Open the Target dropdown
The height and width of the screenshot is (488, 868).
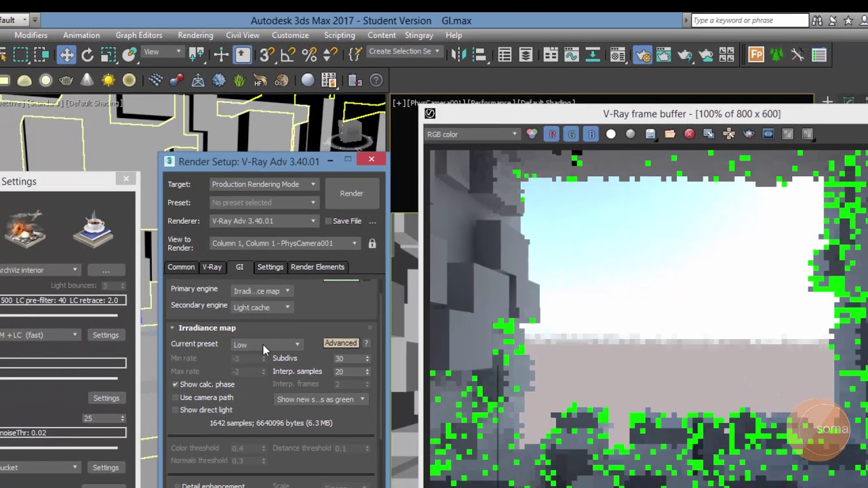263,184
